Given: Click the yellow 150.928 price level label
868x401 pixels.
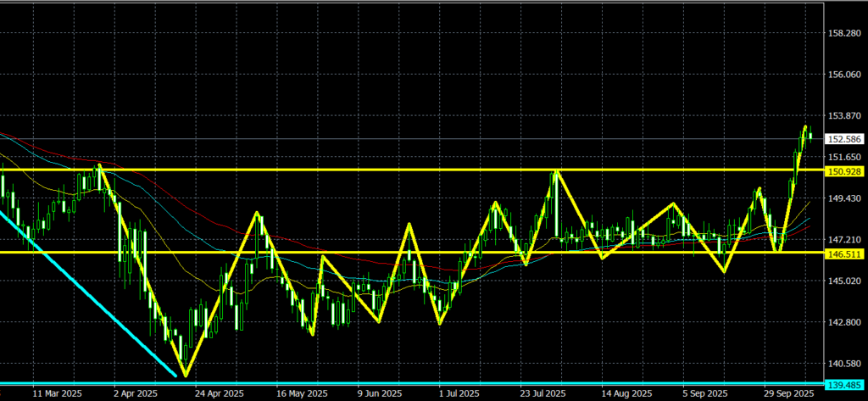Looking at the screenshot, I should coord(843,171).
